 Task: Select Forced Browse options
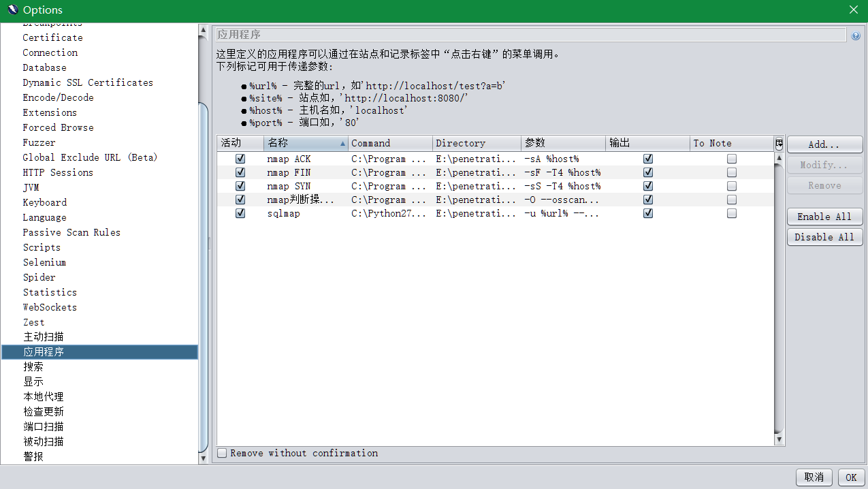point(59,127)
